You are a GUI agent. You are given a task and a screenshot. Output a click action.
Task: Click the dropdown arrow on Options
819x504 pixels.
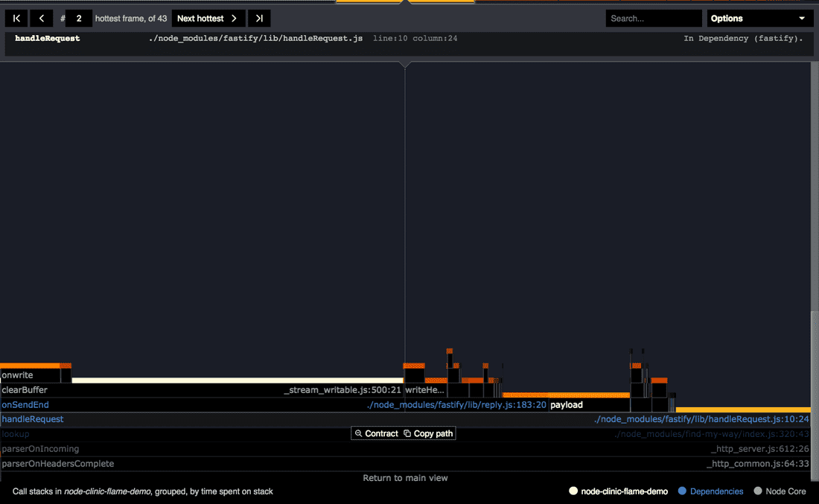[802, 18]
